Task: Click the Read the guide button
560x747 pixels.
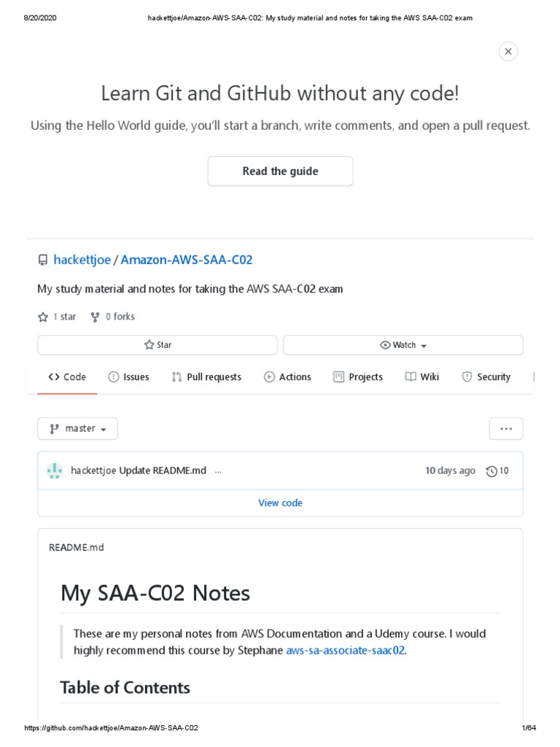Action: [280, 171]
